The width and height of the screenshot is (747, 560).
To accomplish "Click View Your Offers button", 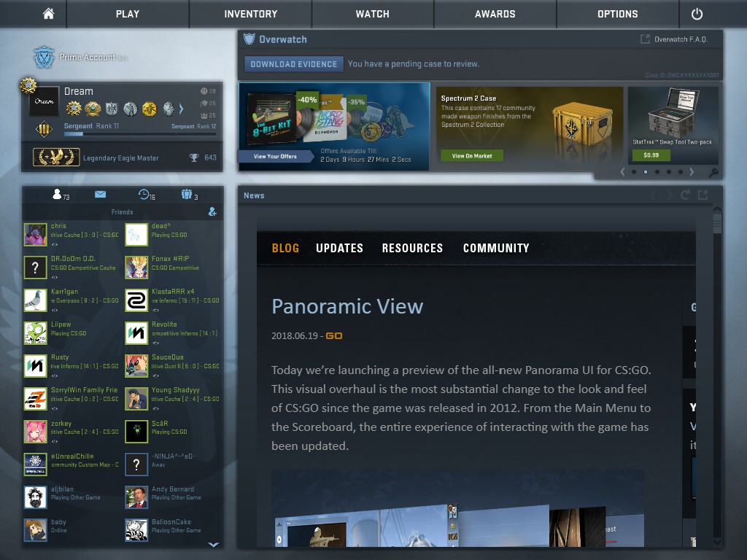I will [275, 156].
